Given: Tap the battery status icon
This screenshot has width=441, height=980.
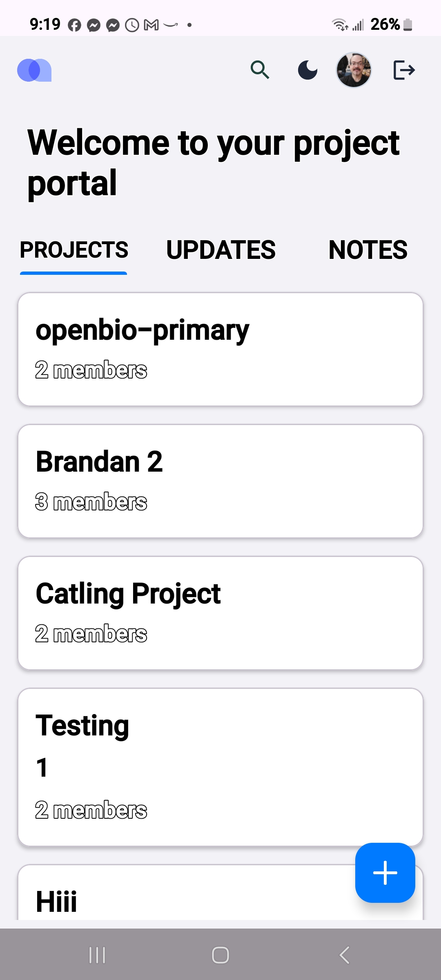Looking at the screenshot, I should [408, 25].
